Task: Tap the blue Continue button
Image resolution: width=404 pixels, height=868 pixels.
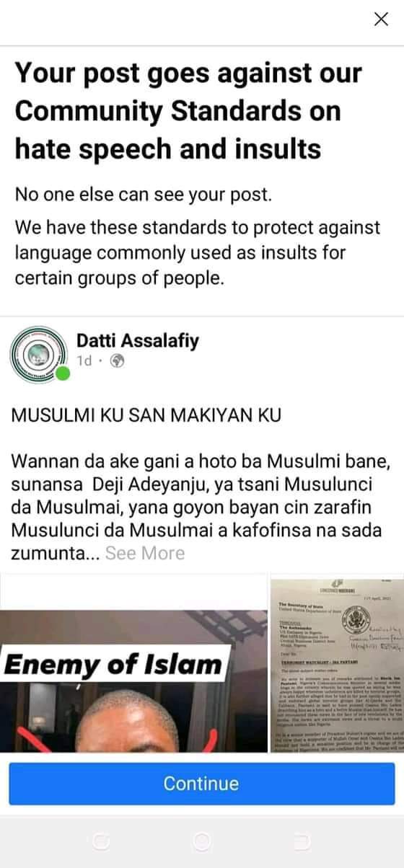Action: tap(201, 783)
